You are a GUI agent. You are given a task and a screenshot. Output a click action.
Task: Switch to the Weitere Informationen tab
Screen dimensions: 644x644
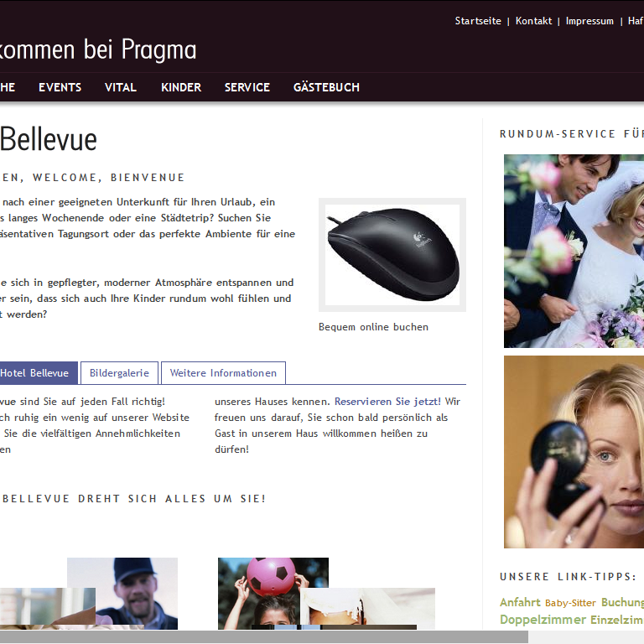click(223, 373)
